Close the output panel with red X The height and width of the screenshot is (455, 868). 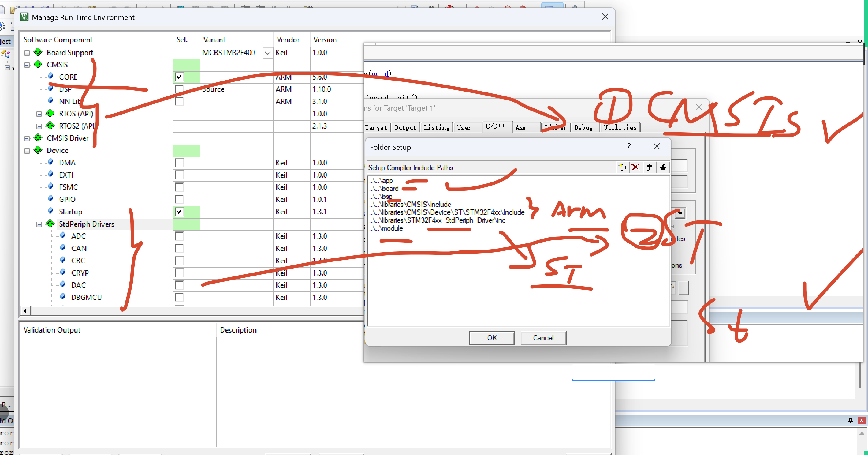click(x=861, y=420)
